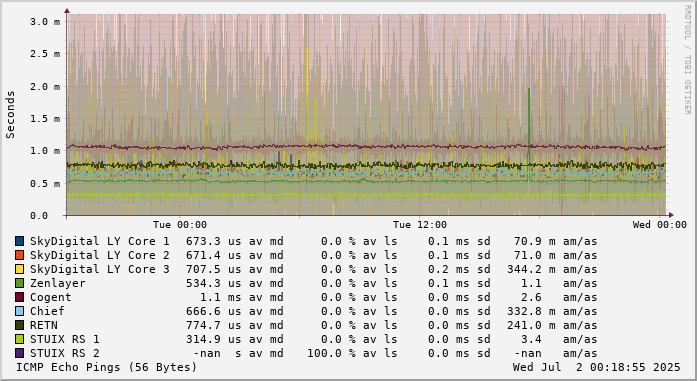The image size is (697, 381).
Task: Click the Wed Jul 2 00:18:55 timestamp
Action: 597,368
